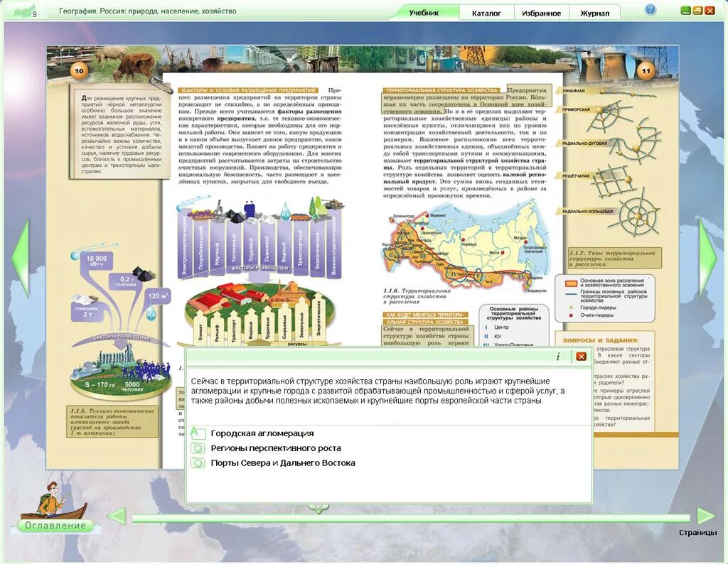The height and width of the screenshot is (564, 728).
Task: Open Оглавление table of contents
Action: (55, 526)
